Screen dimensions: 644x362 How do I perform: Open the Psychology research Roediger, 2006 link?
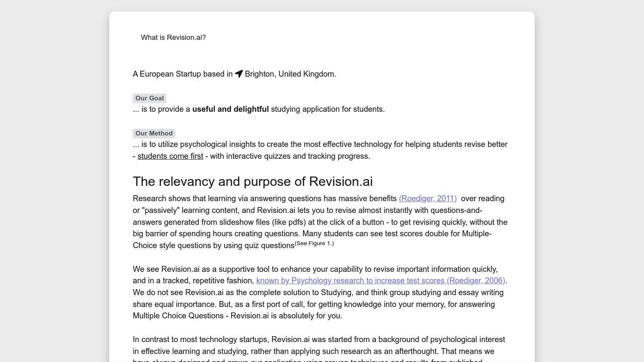click(380, 281)
